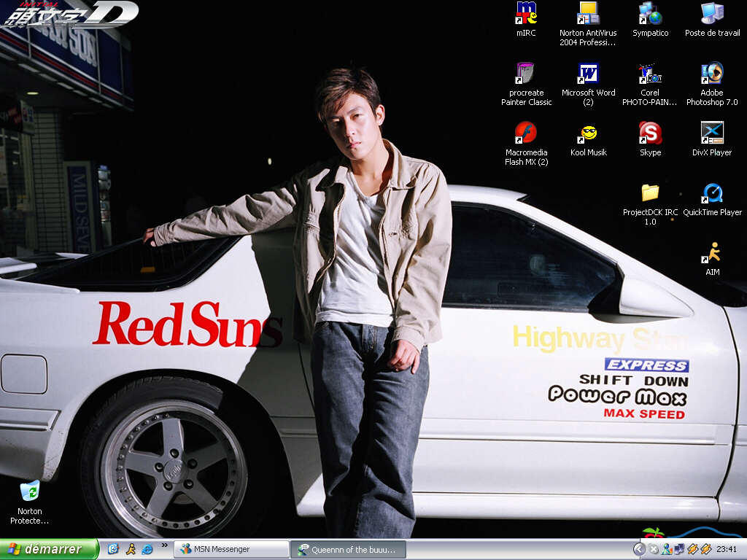Click the démarrer start button
Viewport: 747px width, 560px height.
pos(49,549)
